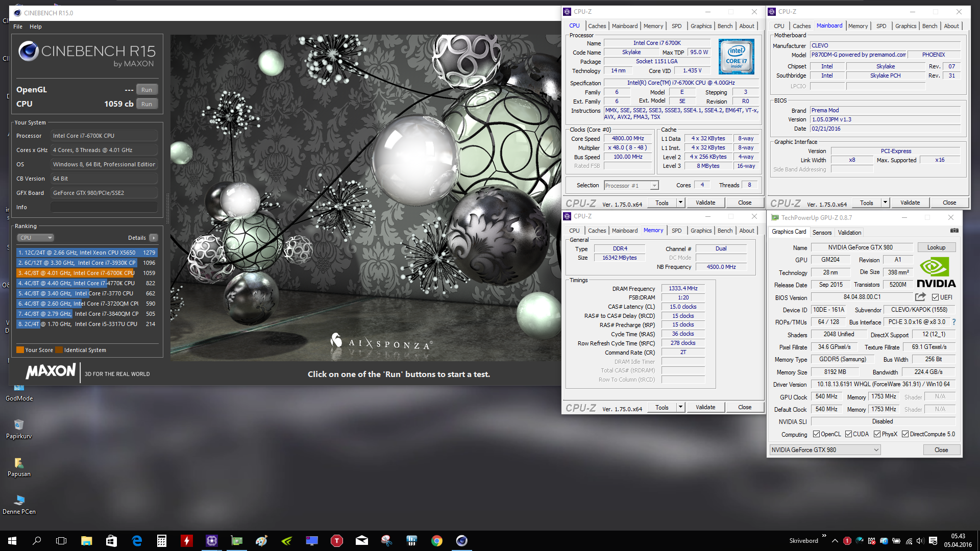Image resolution: width=980 pixels, height=551 pixels.
Task: Click the taskbar clock showing 05.43
Action: [x=958, y=540]
